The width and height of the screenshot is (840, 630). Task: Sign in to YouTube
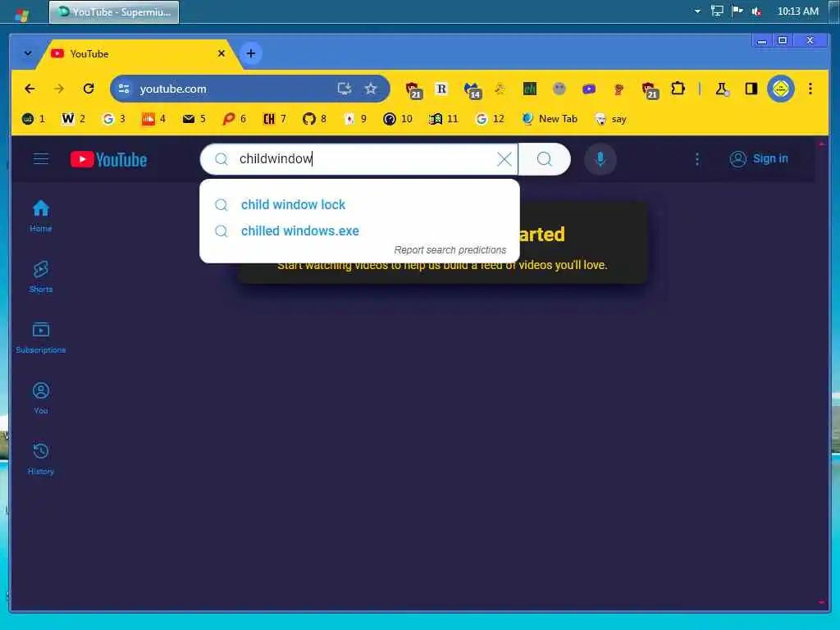click(x=759, y=159)
